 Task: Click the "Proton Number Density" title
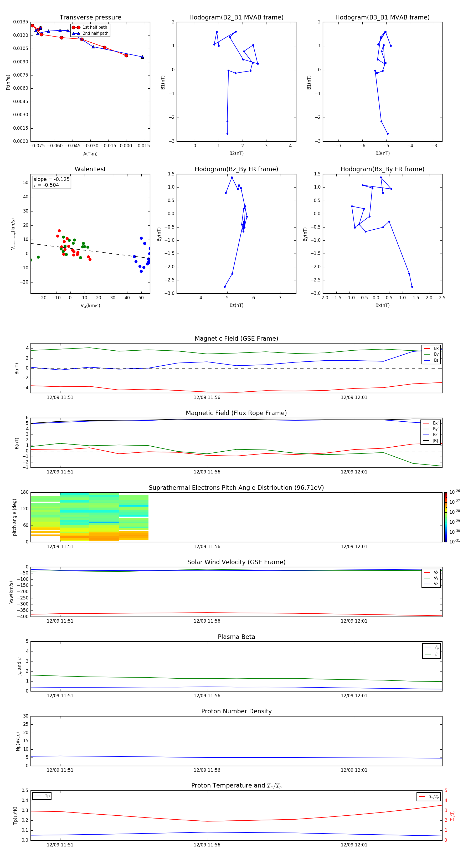tap(236, 711)
